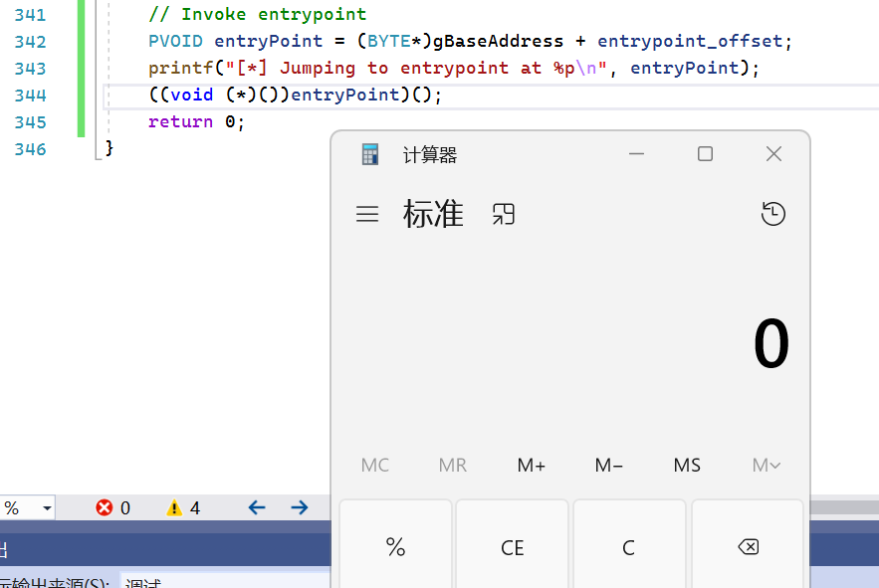Viewport: 879px width, 588px height.
Task: Click the 标准 mode heading in calculator
Action: click(x=433, y=213)
